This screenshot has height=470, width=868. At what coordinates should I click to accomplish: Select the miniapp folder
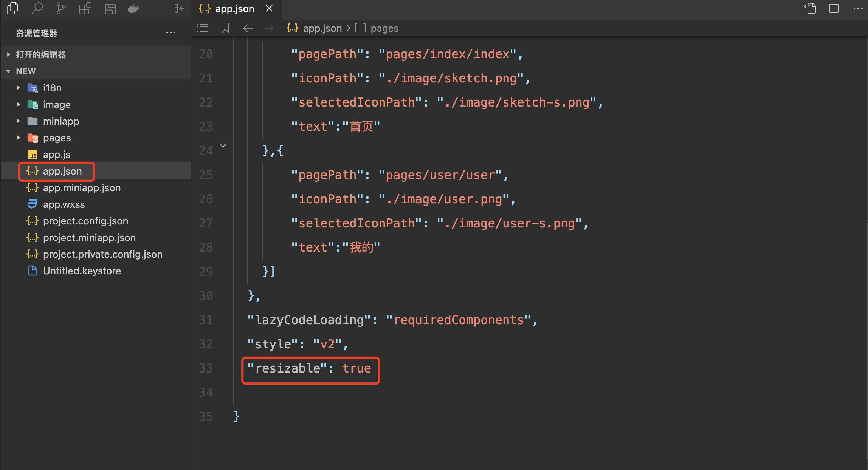tap(95, 121)
